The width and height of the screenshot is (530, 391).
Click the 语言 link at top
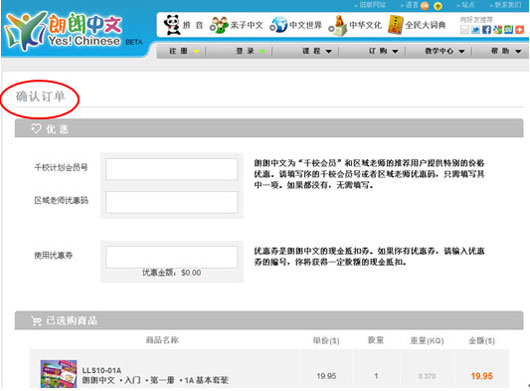click(411, 5)
